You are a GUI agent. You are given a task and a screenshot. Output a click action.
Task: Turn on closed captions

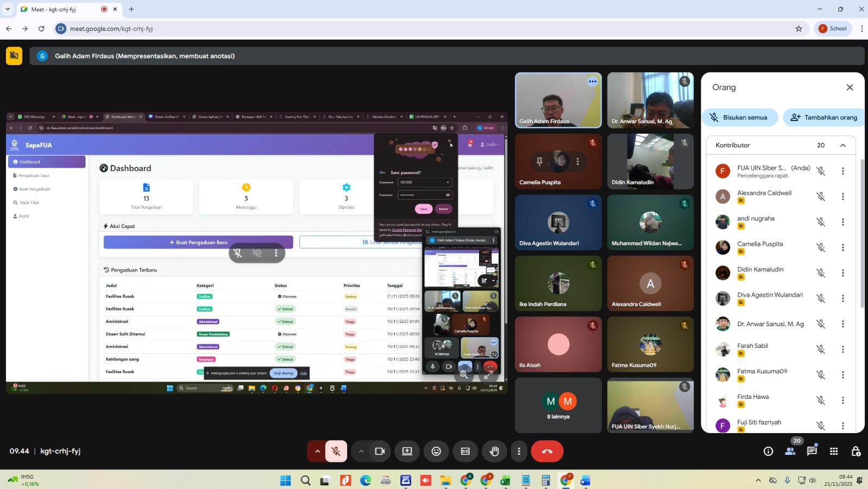click(x=465, y=452)
